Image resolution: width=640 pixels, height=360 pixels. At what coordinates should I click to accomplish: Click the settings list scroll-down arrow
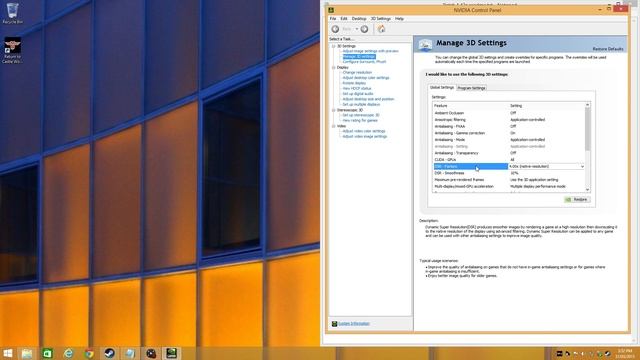(587, 189)
